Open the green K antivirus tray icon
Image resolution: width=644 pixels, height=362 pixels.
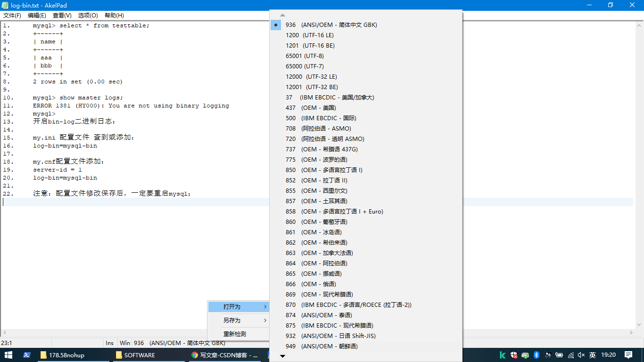[502, 355]
